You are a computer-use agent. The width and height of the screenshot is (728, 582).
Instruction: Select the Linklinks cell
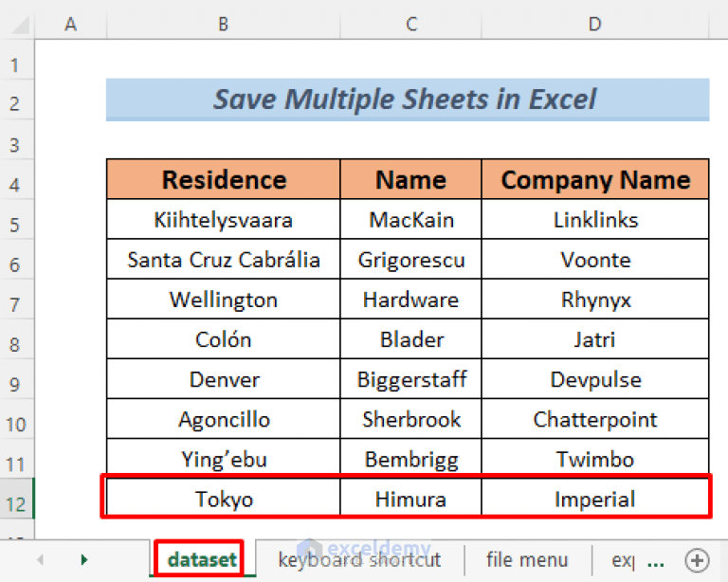click(x=595, y=220)
